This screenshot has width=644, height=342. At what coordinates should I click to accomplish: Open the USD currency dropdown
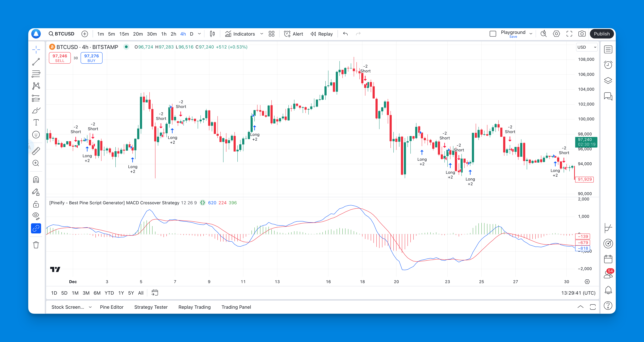[587, 47]
